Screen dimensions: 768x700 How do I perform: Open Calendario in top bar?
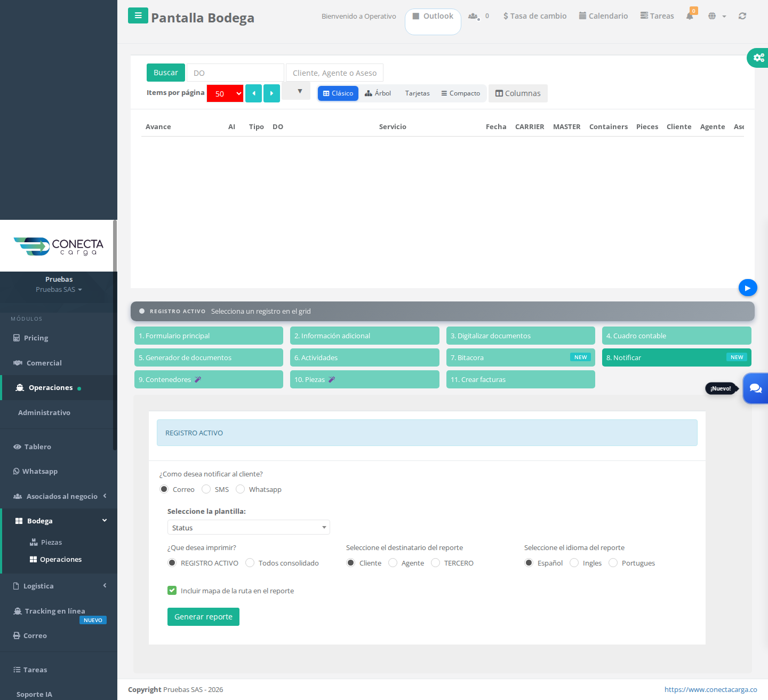pyautogui.click(x=603, y=16)
